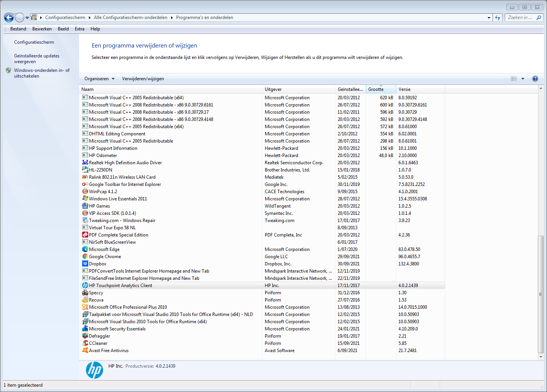Click the PDF Complete Special Edition icon
Viewport: 547px width, 392px height.
point(85,235)
